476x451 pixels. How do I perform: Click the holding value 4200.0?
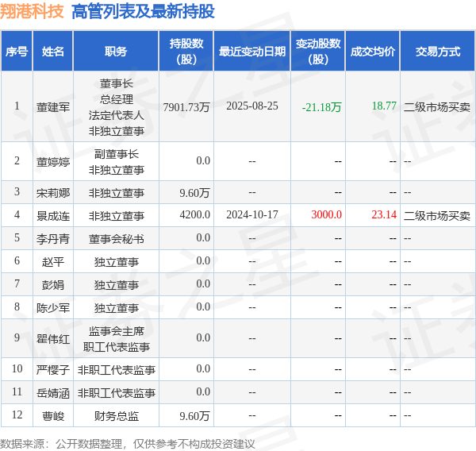195,215
